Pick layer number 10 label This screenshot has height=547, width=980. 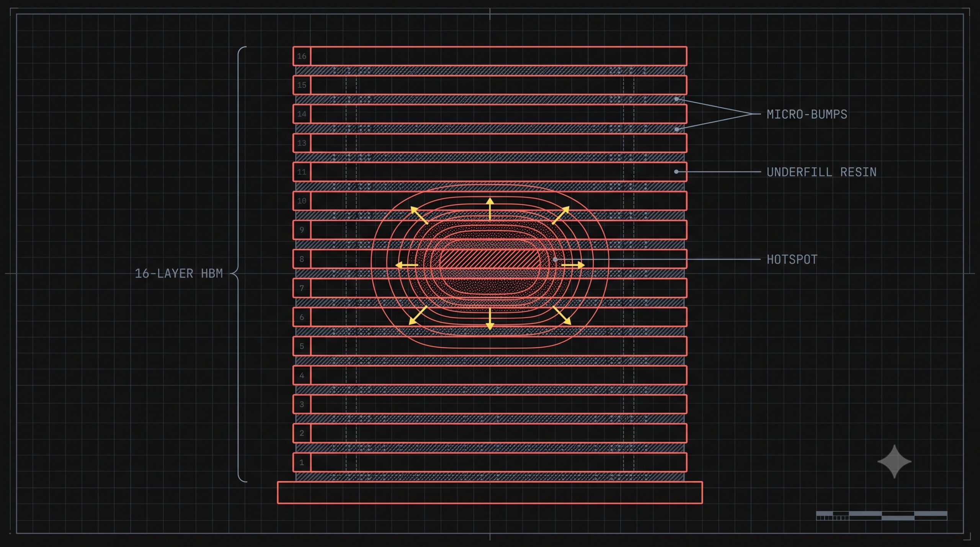(302, 201)
